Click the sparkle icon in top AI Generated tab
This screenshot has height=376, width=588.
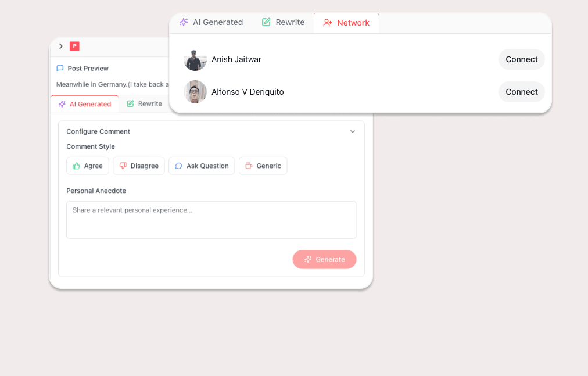point(184,22)
